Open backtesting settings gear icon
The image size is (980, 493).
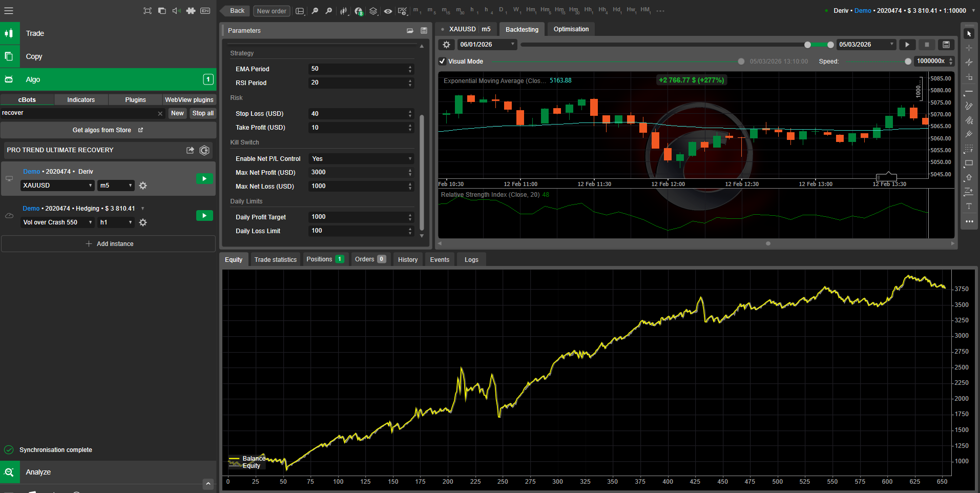click(x=446, y=45)
